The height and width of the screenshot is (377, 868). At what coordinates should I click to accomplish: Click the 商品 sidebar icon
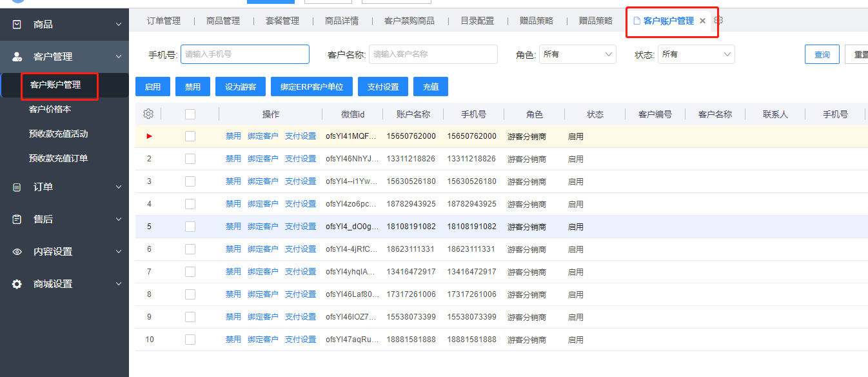pyautogui.click(x=17, y=25)
